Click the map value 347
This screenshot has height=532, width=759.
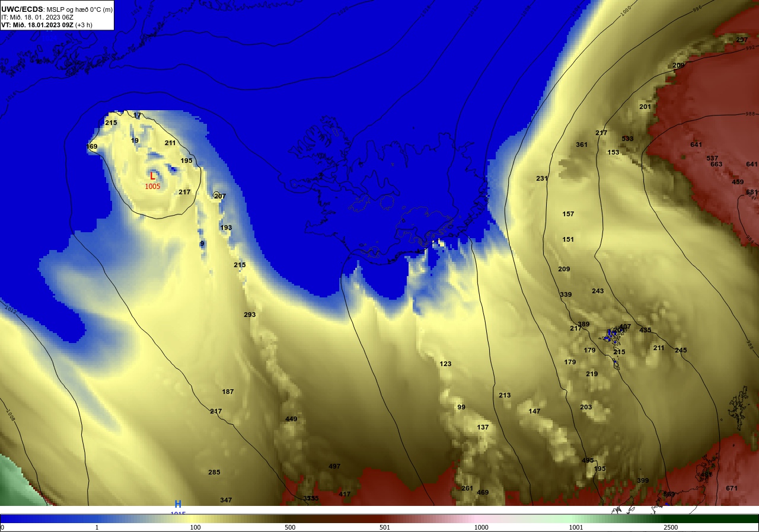pos(226,501)
